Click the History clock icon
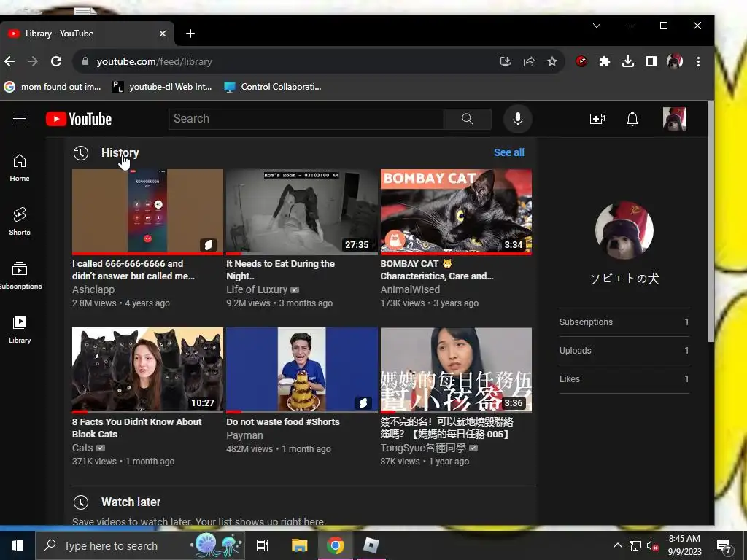Viewport: 747px width, 560px height. tap(80, 153)
